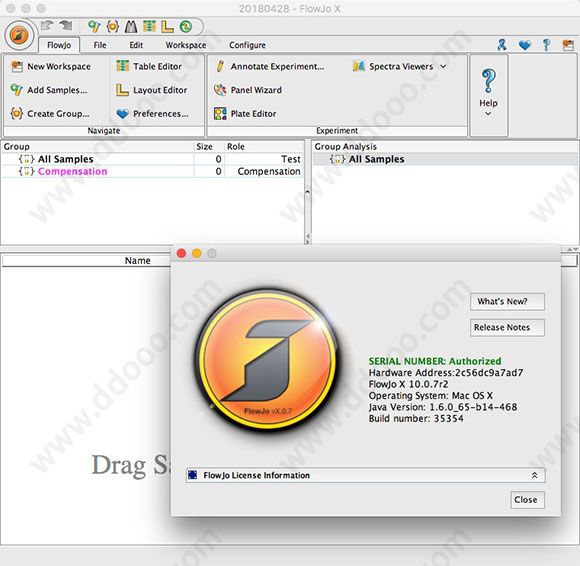Open Table Editor from the ribbon

[149, 67]
